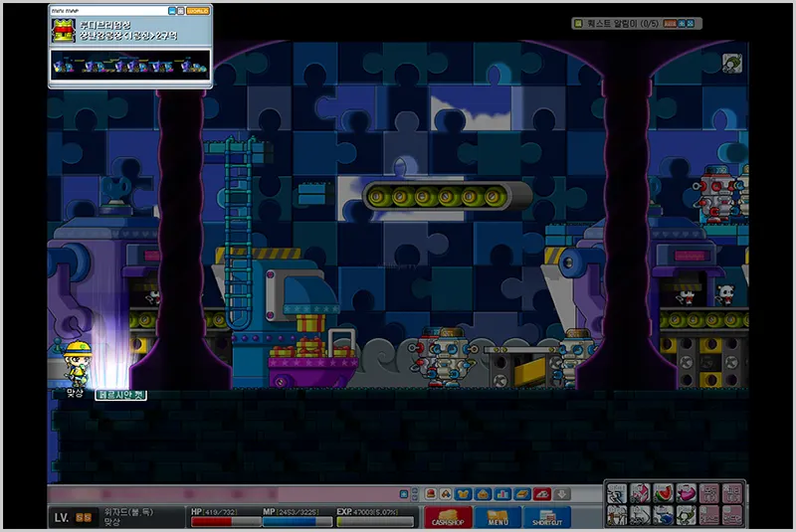Minimize the minimap with blue button
The image size is (796, 532).
coord(172,11)
